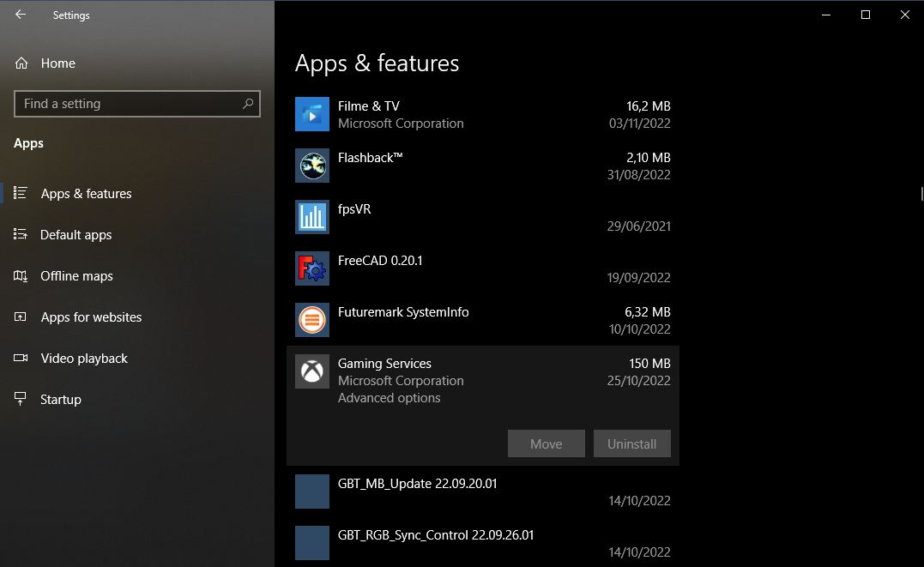Click the GBT_RGB_Sync_Control blank icon

click(312, 543)
